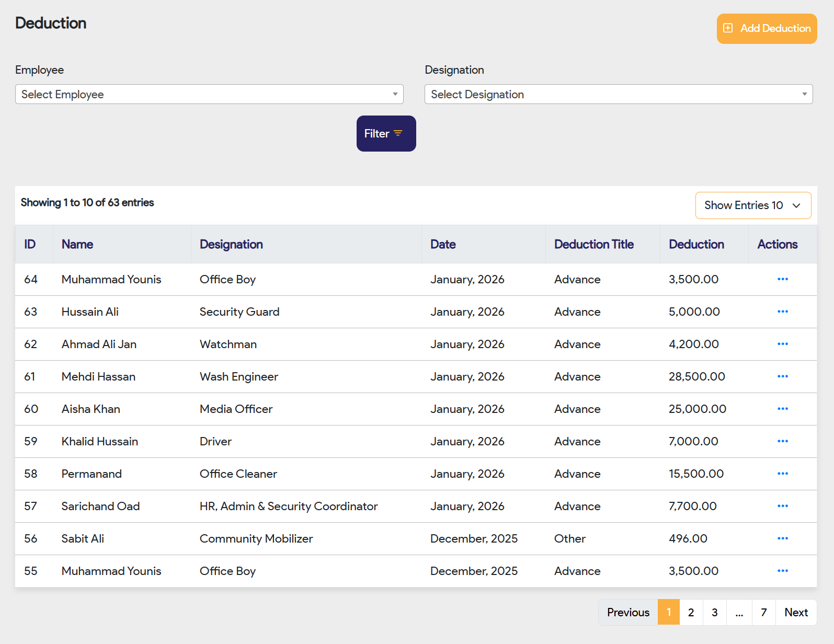Screen dimensions: 834x644
Task: Click Previous in pagination
Action: [628, 612]
